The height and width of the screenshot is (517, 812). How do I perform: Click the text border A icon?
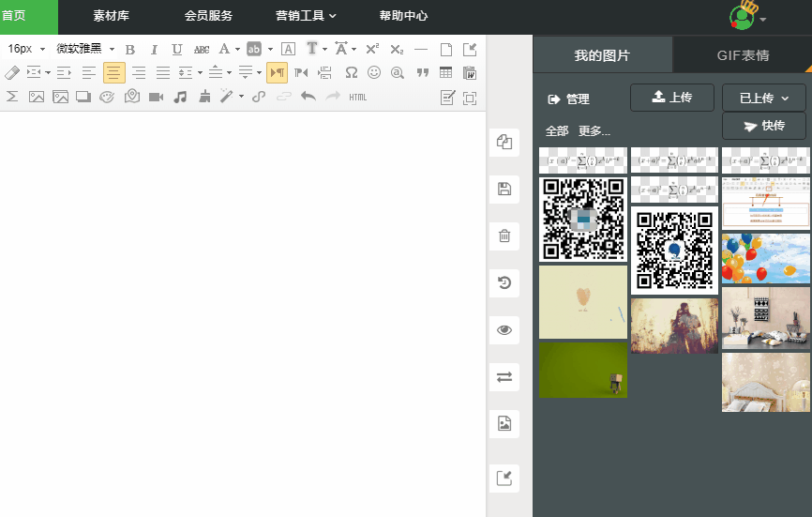click(288, 49)
